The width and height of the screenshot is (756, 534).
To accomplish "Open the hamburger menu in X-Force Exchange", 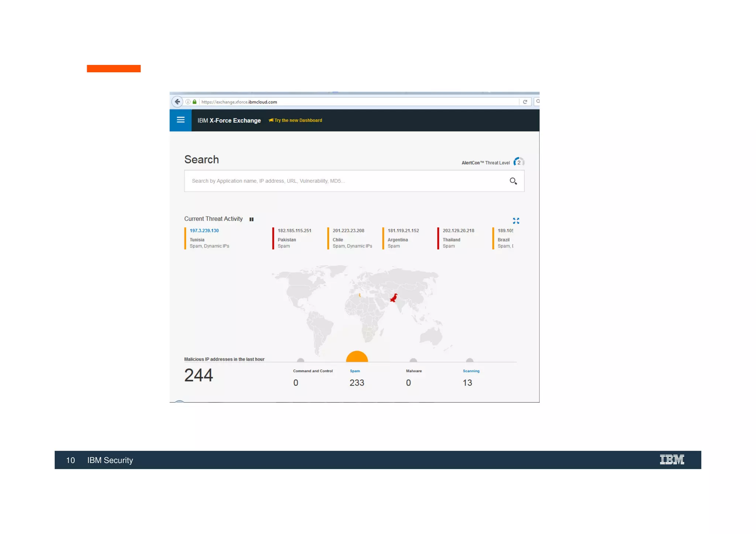I will [181, 120].
